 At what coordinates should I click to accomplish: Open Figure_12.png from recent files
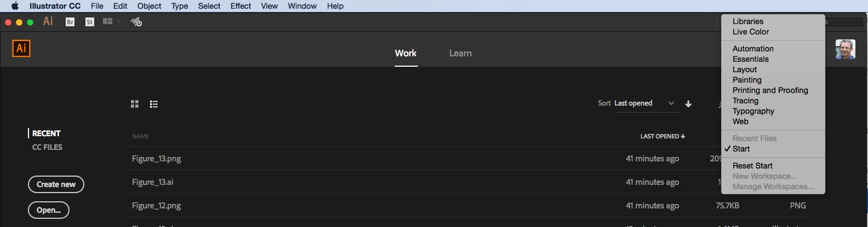click(157, 206)
